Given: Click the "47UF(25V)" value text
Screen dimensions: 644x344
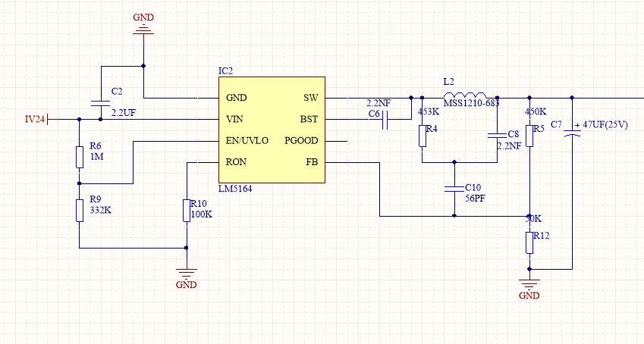Looking at the screenshot, I should click(605, 124).
